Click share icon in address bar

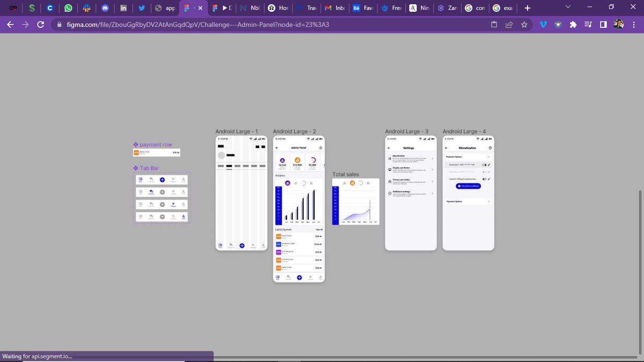pyautogui.click(x=509, y=24)
